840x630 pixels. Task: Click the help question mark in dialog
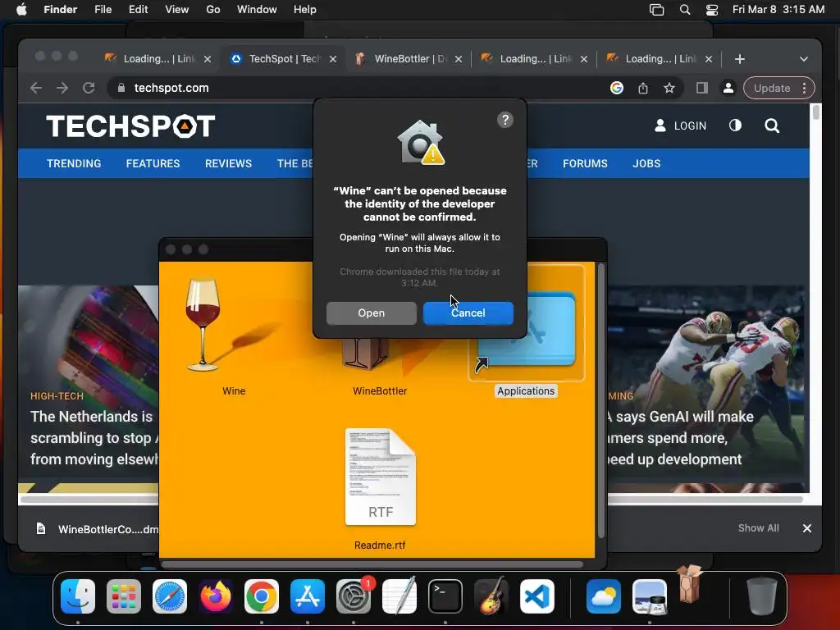[x=505, y=120]
